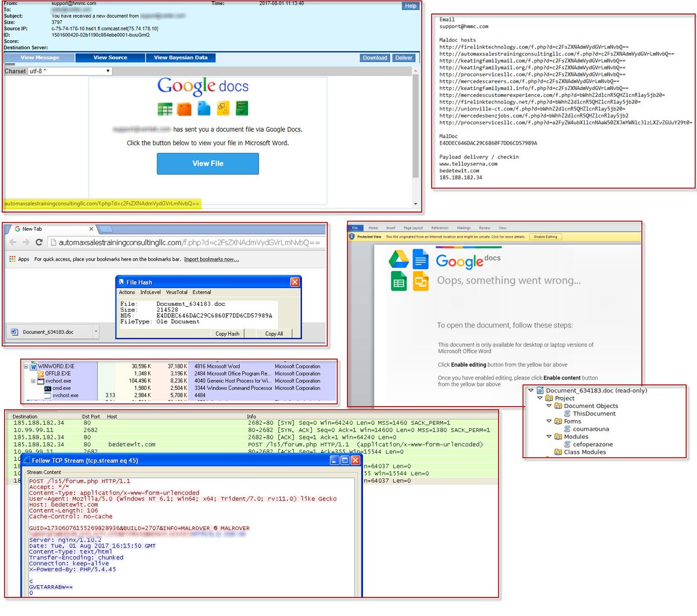The image size is (697, 616).
Task: Collapse the Project node in the macro tree
Action: (x=540, y=398)
